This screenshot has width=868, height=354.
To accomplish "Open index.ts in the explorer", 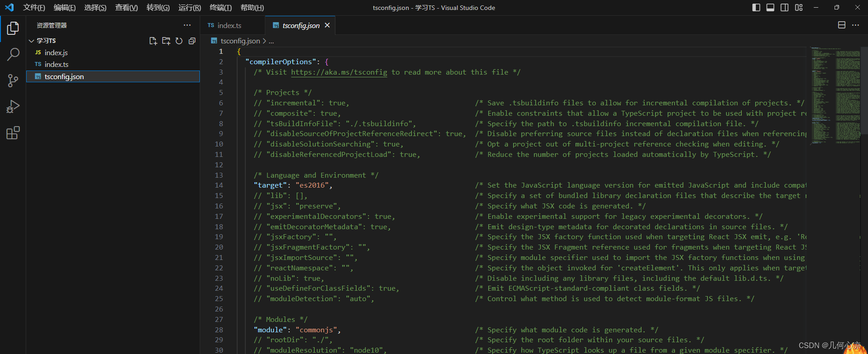I will tap(113, 64).
